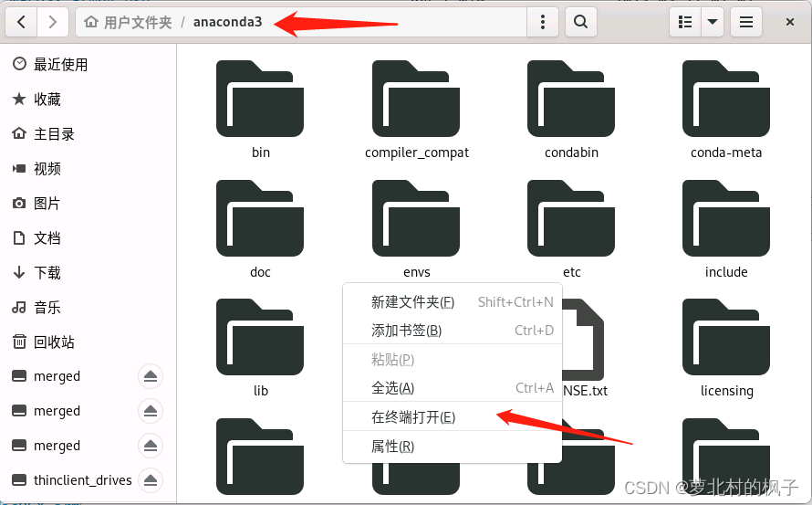This screenshot has height=505, width=812.
Task: Choose 属性(R) from the context menu
Action: coord(453,446)
